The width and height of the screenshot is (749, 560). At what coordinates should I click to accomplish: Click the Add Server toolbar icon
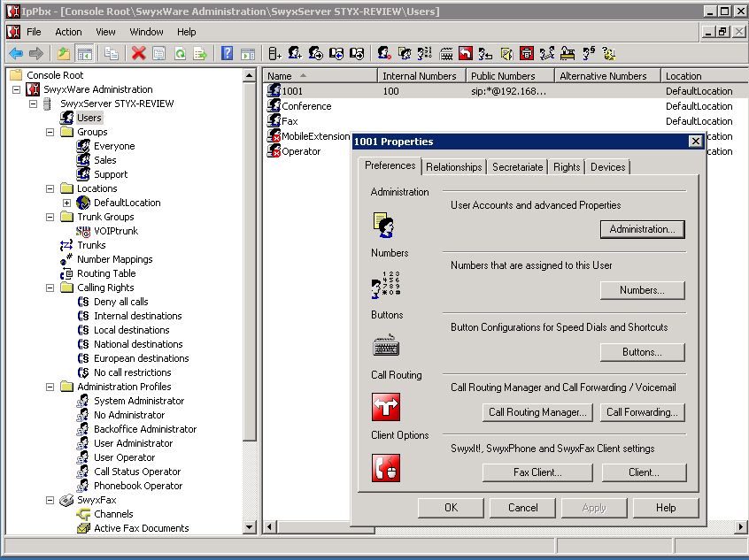(x=274, y=53)
